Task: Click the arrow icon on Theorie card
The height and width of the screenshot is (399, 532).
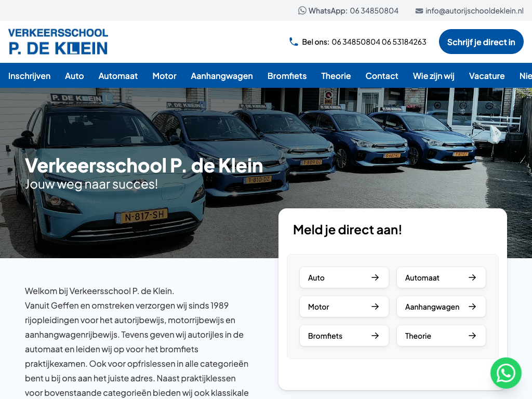Action: tap(472, 336)
